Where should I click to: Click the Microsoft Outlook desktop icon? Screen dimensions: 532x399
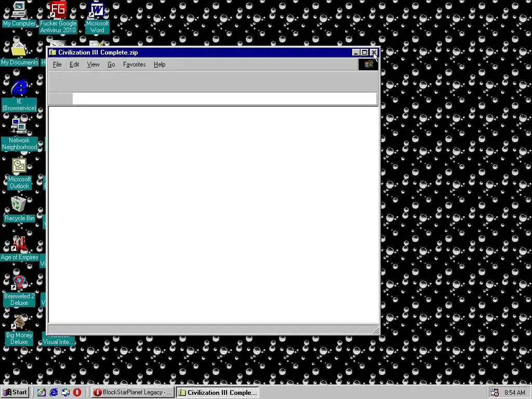(x=19, y=173)
